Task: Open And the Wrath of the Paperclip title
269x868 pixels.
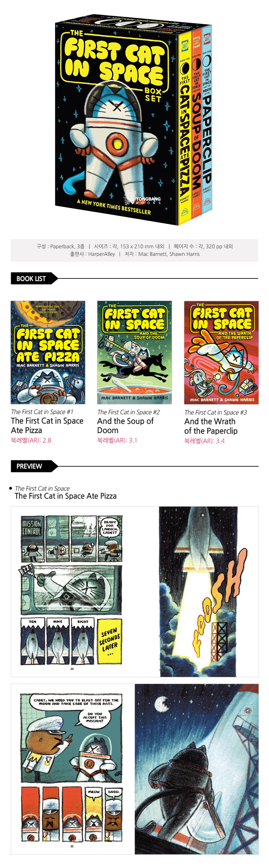Action: click(211, 426)
